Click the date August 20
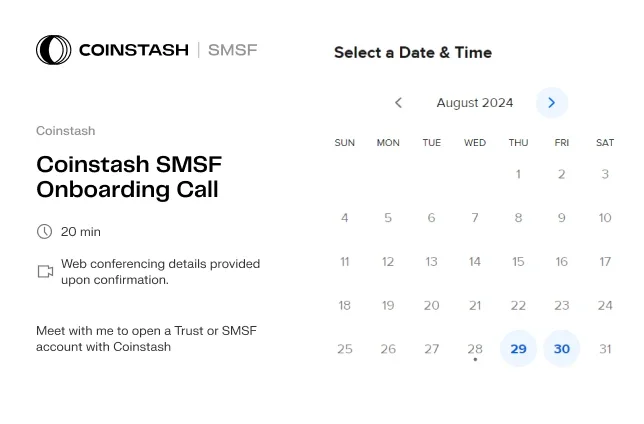 (x=431, y=305)
